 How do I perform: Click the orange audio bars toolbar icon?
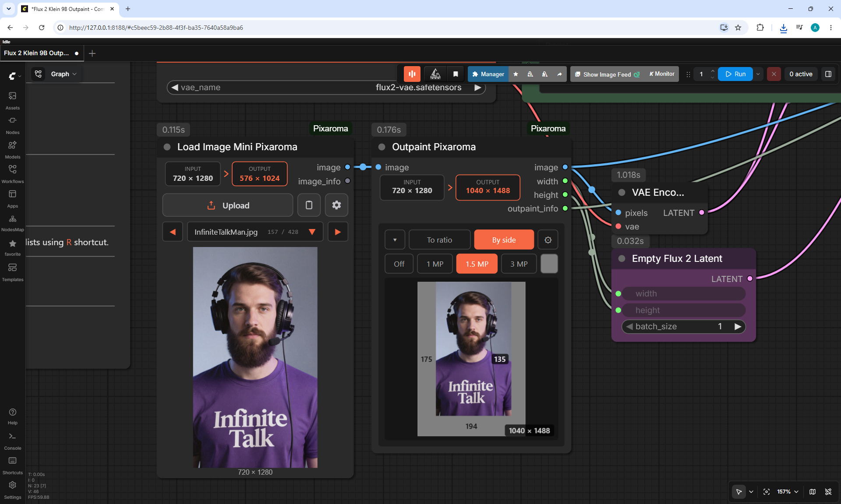click(412, 74)
